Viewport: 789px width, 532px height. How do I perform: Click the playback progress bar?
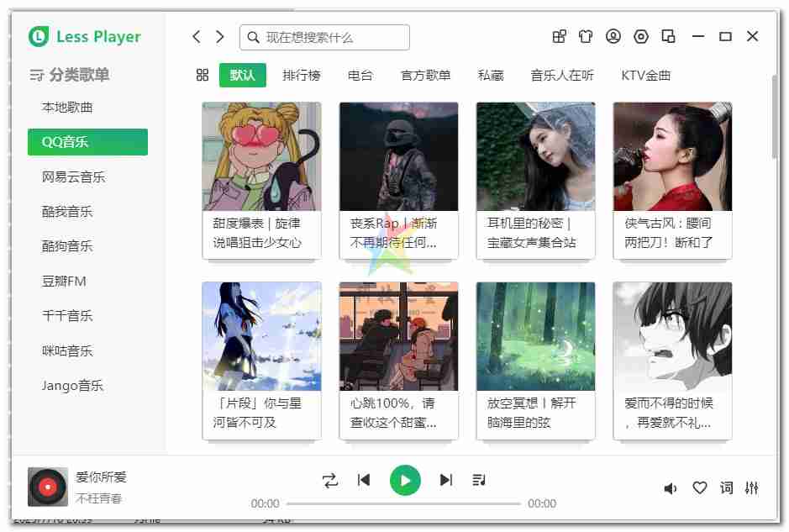tap(403, 503)
